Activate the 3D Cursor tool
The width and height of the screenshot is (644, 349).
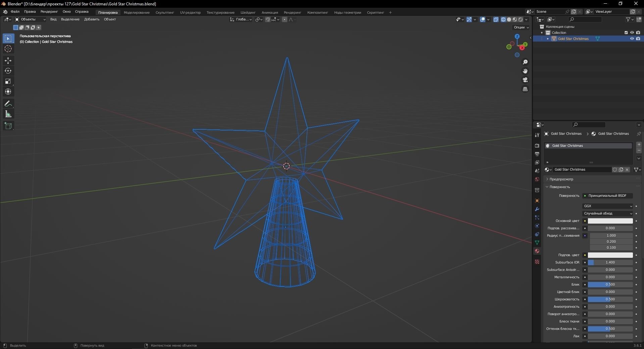coord(8,49)
